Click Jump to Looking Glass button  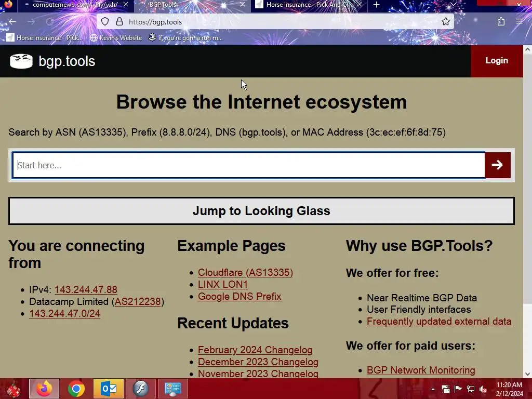[x=261, y=211]
